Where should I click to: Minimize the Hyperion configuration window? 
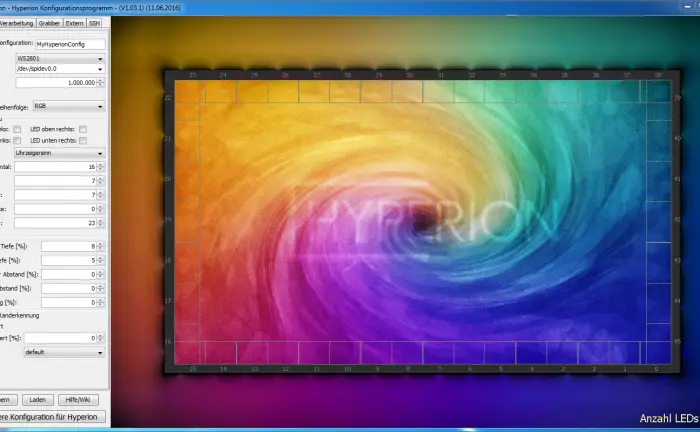click(x=687, y=6)
